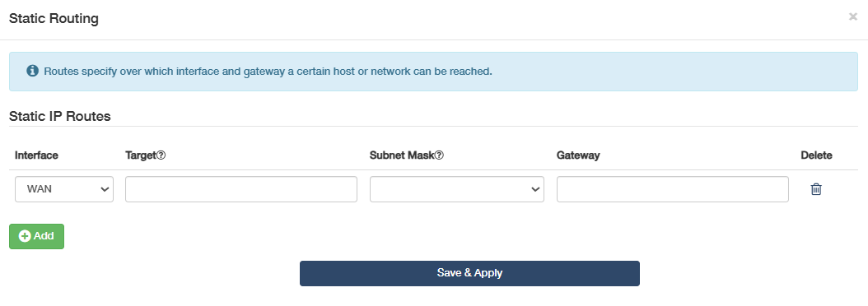Click the Interface column header
This screenshot has height=306, width=868.
36,155
